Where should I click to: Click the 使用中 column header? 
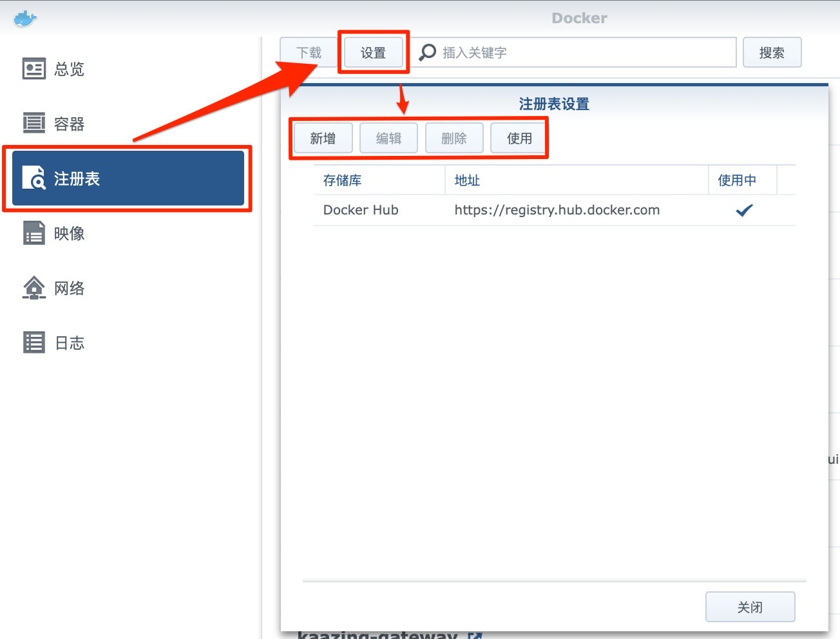point(743,180)
